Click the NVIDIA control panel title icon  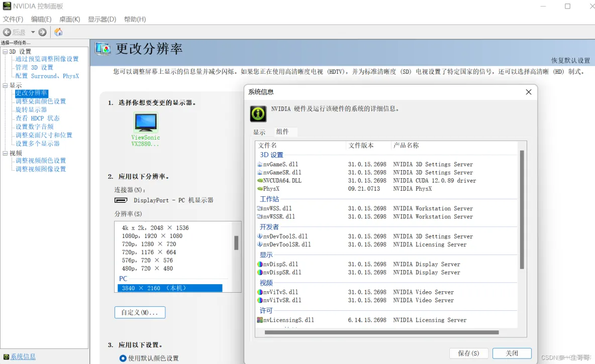pyautogui.click(x=7, y=6)
